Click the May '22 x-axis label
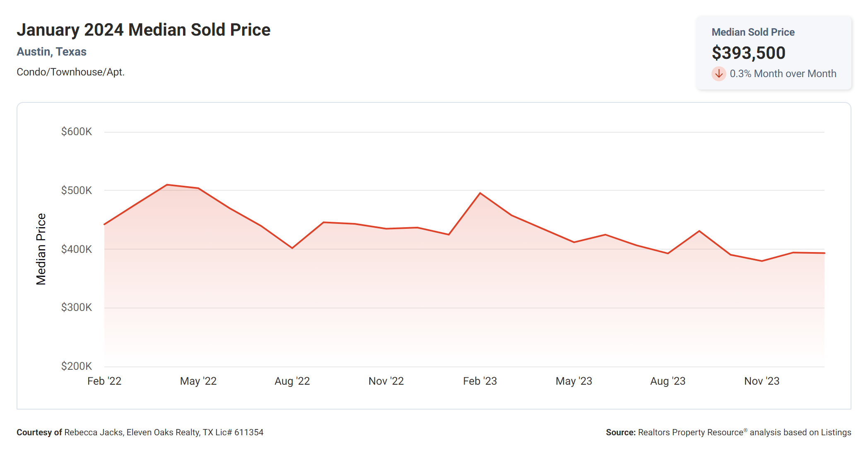Screen dimensions: 868x456 [x=198, y=381]
